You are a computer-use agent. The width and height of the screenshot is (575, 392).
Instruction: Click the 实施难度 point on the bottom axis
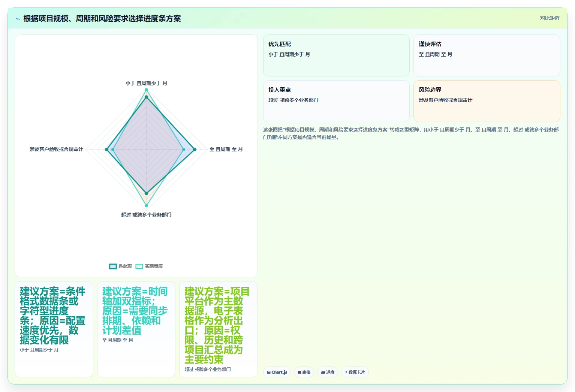(147, 205)
